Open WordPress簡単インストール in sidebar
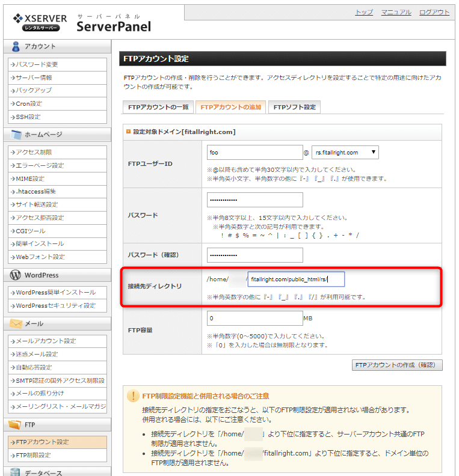The width and height of the screenshot is (459, 476). [x=55, y=293]
